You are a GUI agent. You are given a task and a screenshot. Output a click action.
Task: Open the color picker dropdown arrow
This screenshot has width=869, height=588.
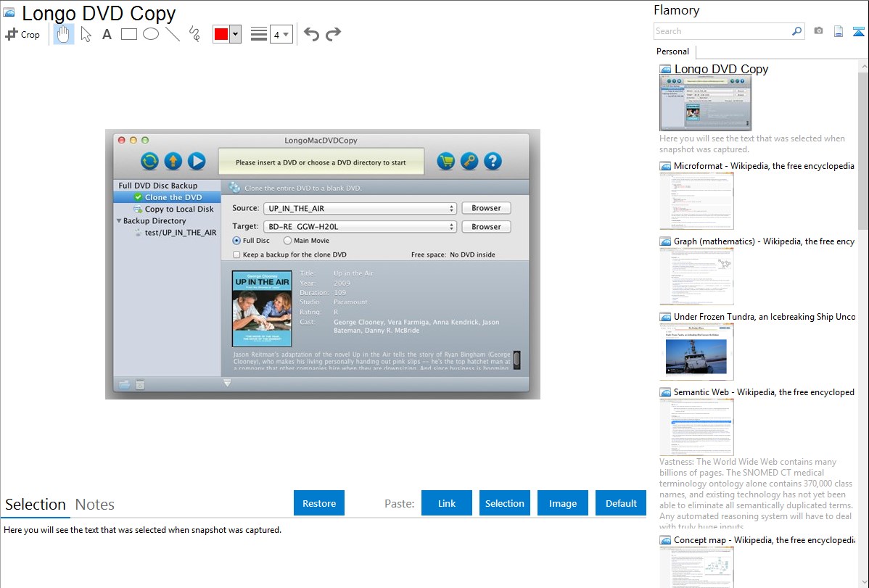click(236, 34)
